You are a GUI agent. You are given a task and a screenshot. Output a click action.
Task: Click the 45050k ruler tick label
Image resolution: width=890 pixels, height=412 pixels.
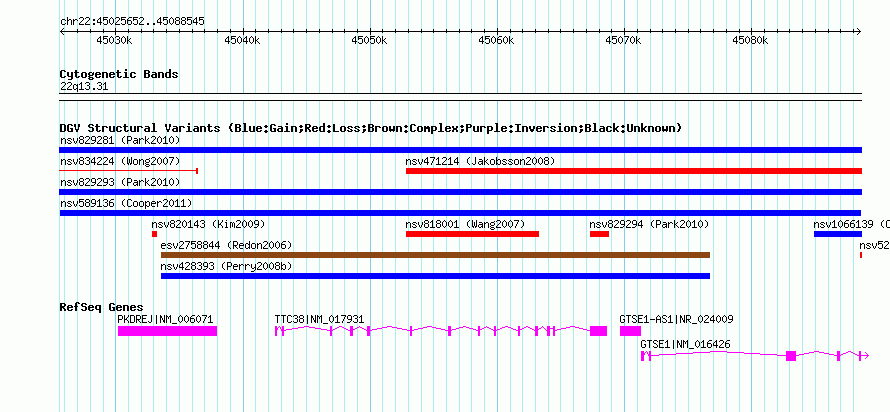tap(370, 40)
